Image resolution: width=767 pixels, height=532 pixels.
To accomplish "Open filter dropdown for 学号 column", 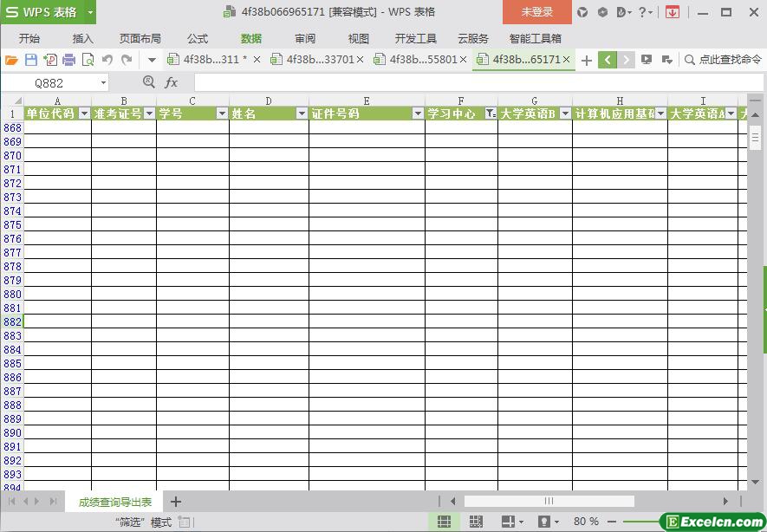I will pos(223,114).
